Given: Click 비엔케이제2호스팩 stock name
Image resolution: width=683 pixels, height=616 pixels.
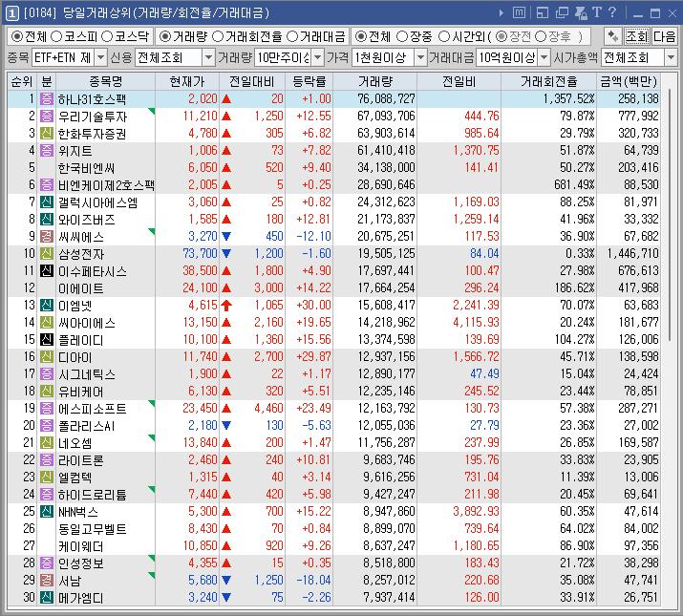Looking at the screenshot, I should coord(106,185).
